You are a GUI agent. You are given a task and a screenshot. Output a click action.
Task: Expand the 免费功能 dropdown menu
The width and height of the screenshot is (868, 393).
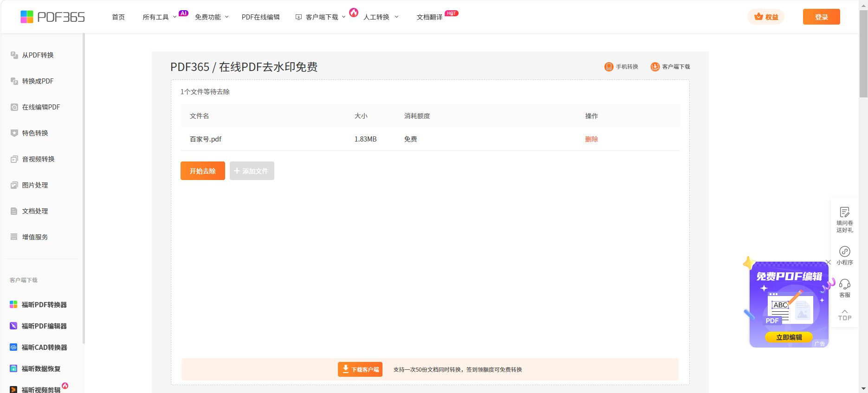pos(212,17)
